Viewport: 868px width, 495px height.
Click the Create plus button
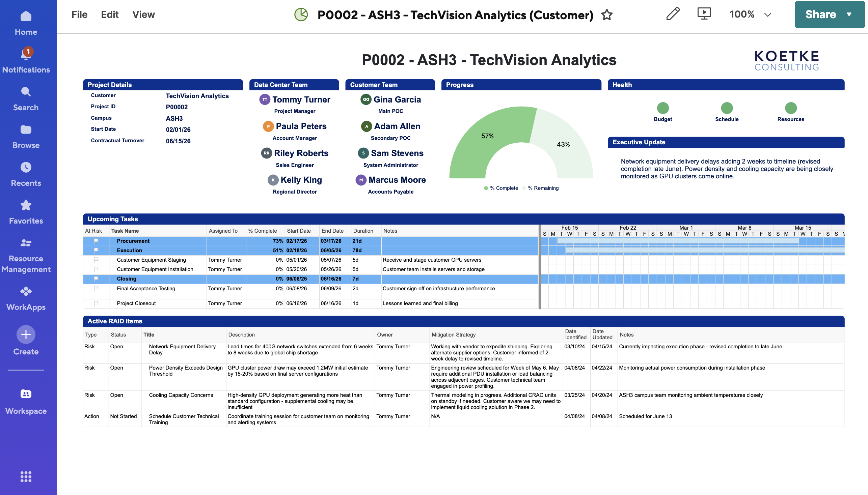[x=26, y=334]
